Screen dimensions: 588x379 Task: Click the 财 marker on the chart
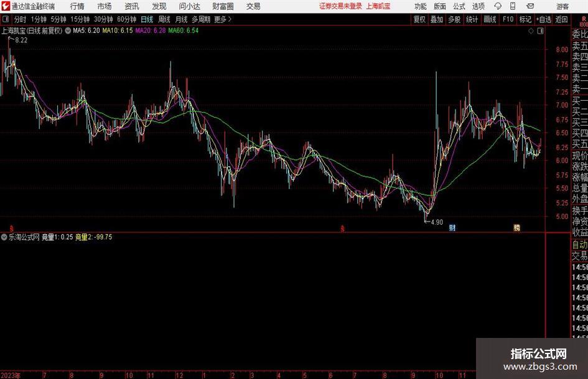pos(452,228)
